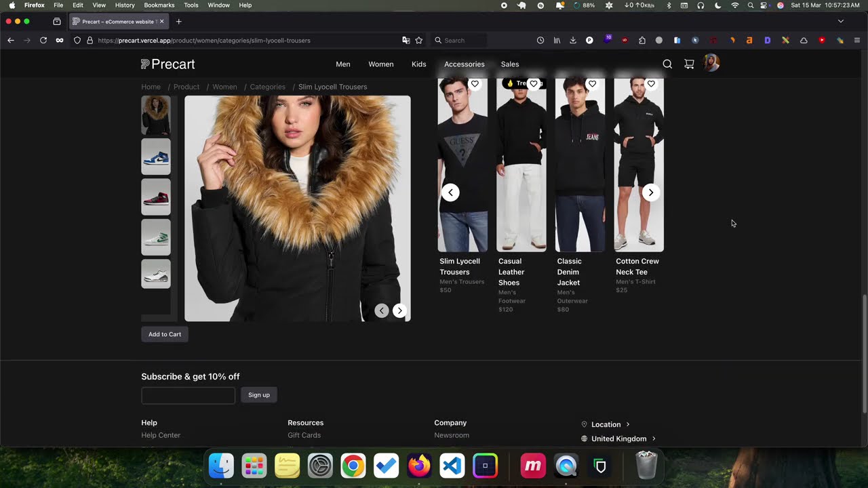The height and width of the screenshot is (488, 868).
Task: Open the Classic Denim Jacket product title
Action: 570,272
